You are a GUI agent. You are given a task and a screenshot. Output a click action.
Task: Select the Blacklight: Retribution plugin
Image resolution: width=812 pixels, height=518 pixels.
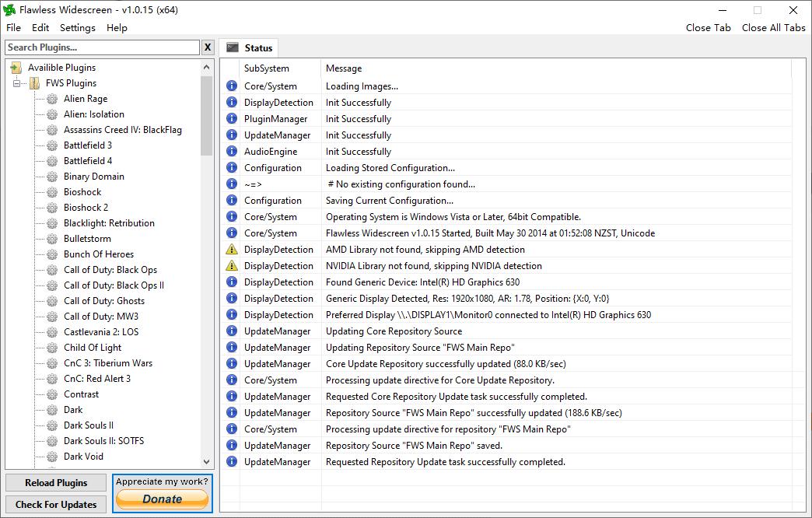coord(109,223)
